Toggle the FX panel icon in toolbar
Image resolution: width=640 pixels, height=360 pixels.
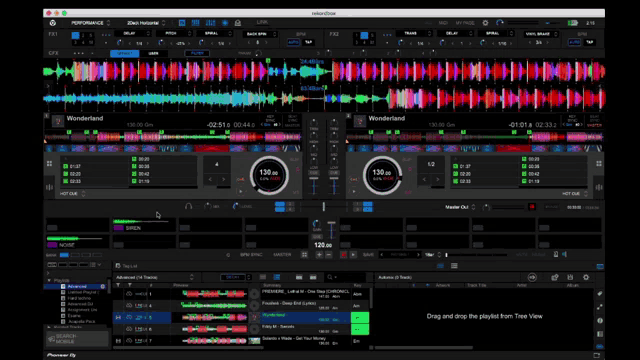[182, 23]
